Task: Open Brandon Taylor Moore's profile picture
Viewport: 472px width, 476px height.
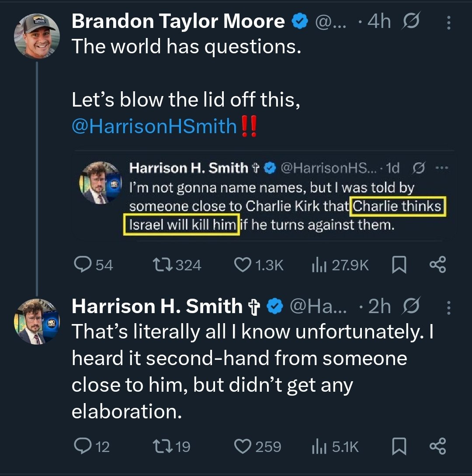Action: pos(37,36)
